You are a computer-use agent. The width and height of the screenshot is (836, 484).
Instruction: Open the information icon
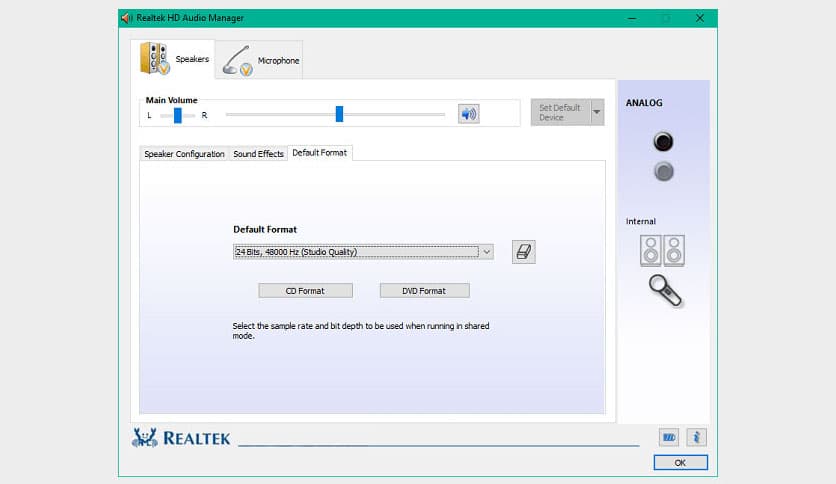[x=696, y=438]
